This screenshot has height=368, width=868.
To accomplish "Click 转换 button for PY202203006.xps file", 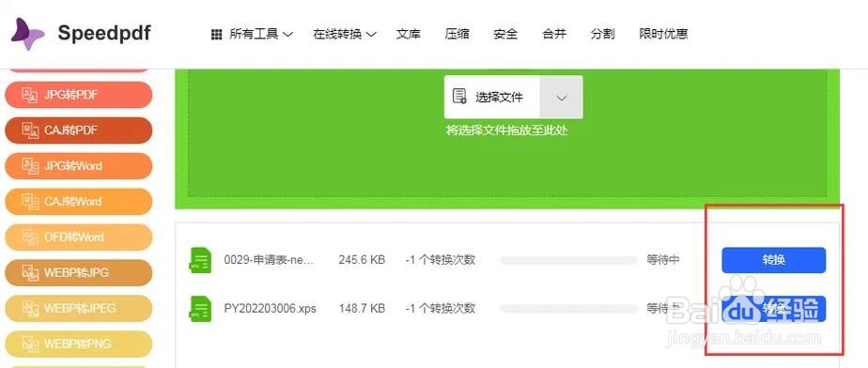I will point(773,309).
